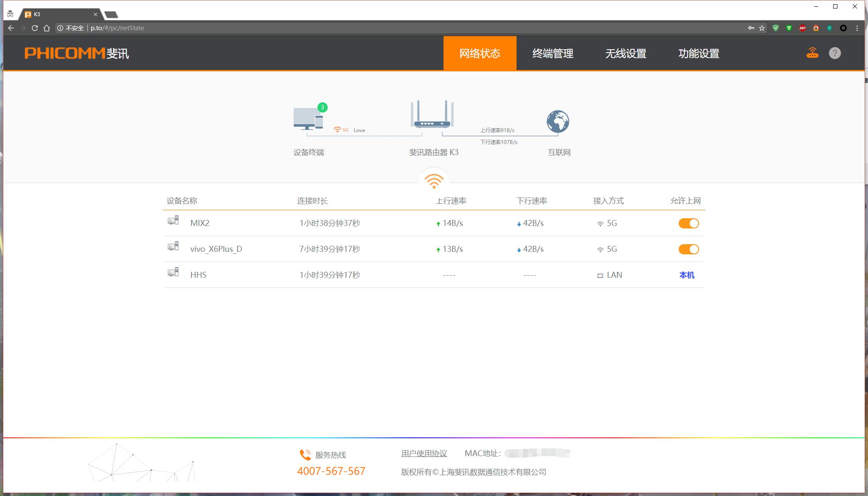
Task: Bookmark page with star icon
Action: coord(762,28)
